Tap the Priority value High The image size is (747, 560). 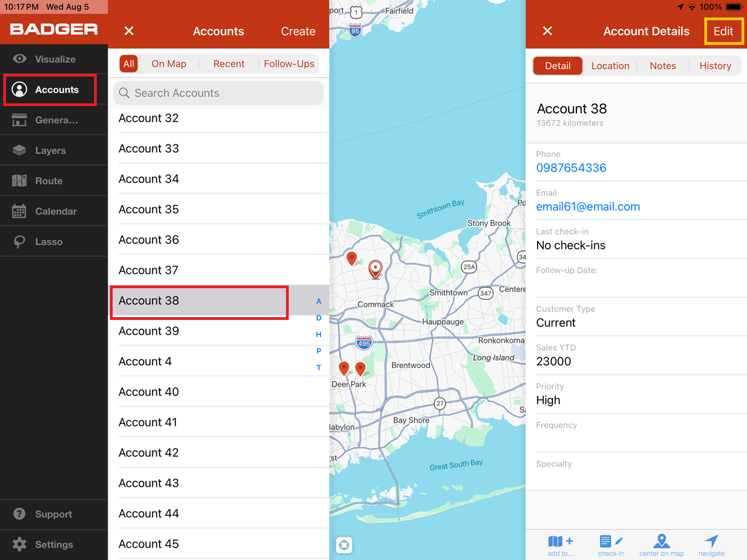(548, 400)
